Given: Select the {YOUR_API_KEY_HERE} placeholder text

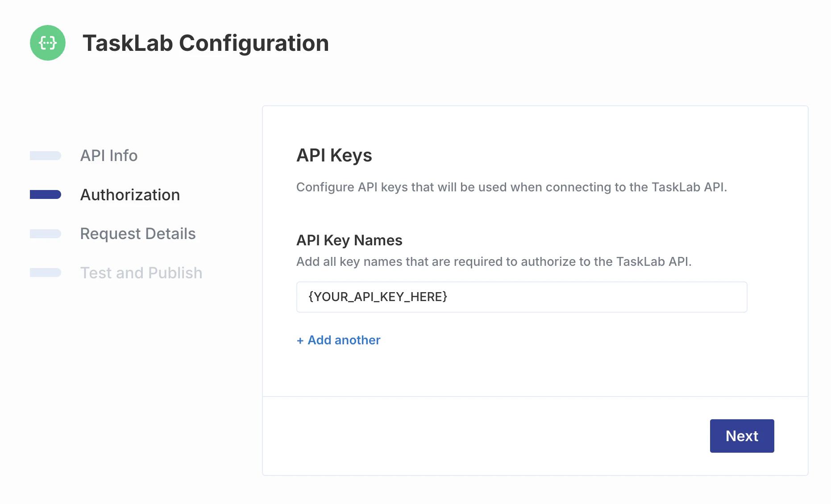Looking at the screenshot, I should [x=377, y=297].
